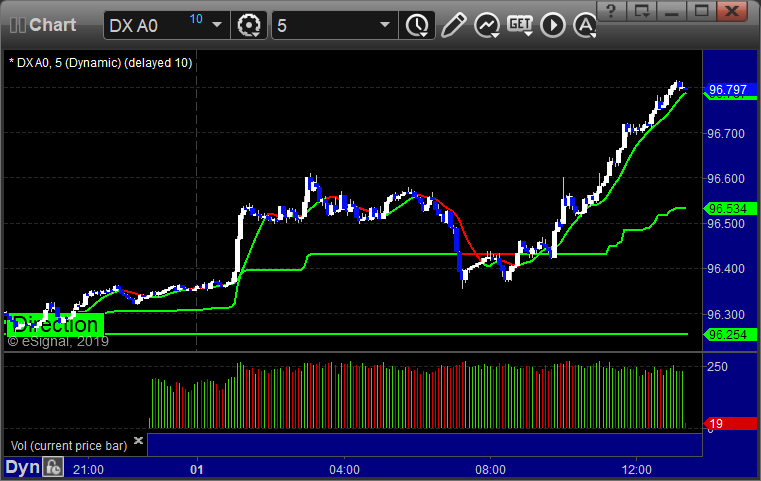
Task: Click the blue 10 delay indicator
Action: click(196, 19)
